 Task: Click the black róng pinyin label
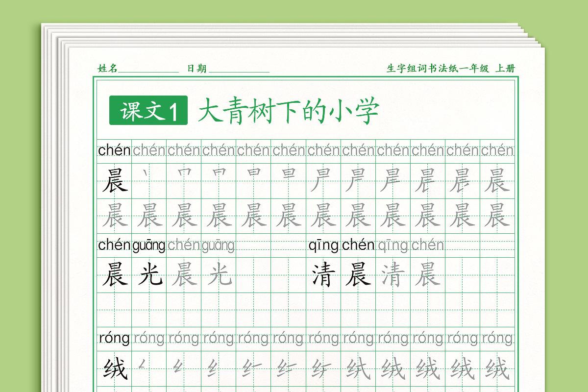click(114, 338)
